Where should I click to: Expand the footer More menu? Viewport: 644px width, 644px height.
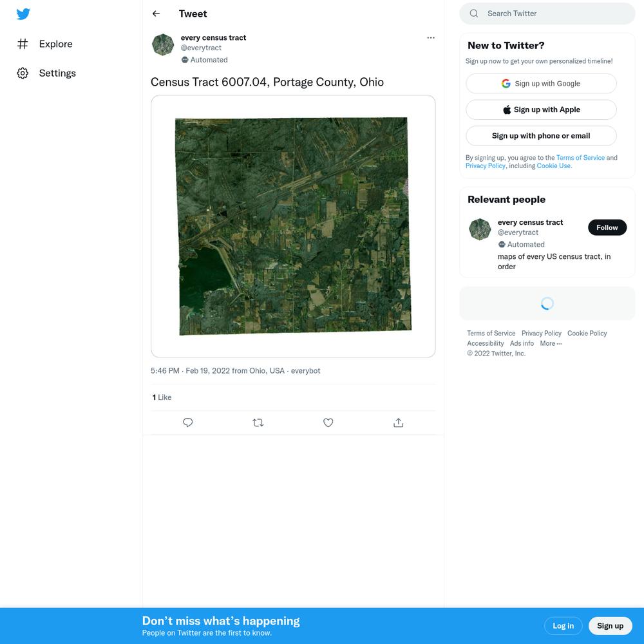tap(551, 343)
